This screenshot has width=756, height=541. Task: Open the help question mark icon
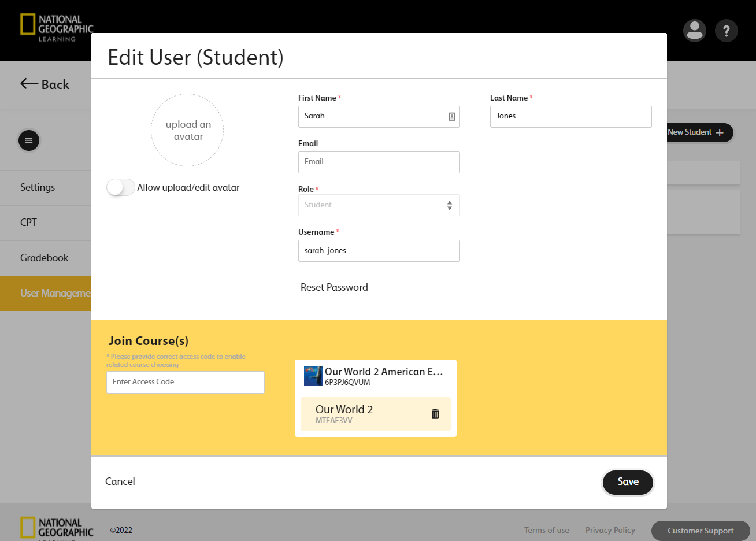point(727,31)
